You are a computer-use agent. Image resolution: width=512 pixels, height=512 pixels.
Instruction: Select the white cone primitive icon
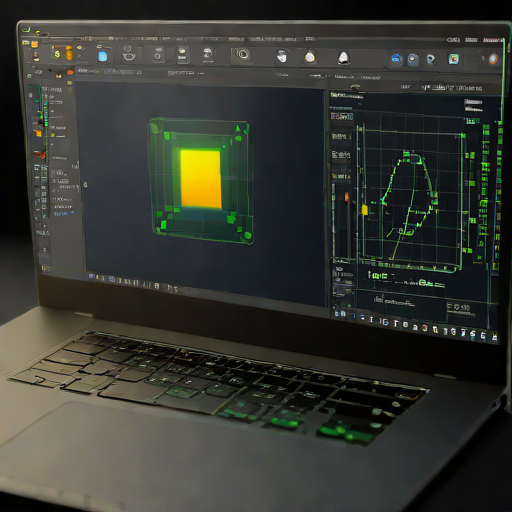[x=343, y=58]
